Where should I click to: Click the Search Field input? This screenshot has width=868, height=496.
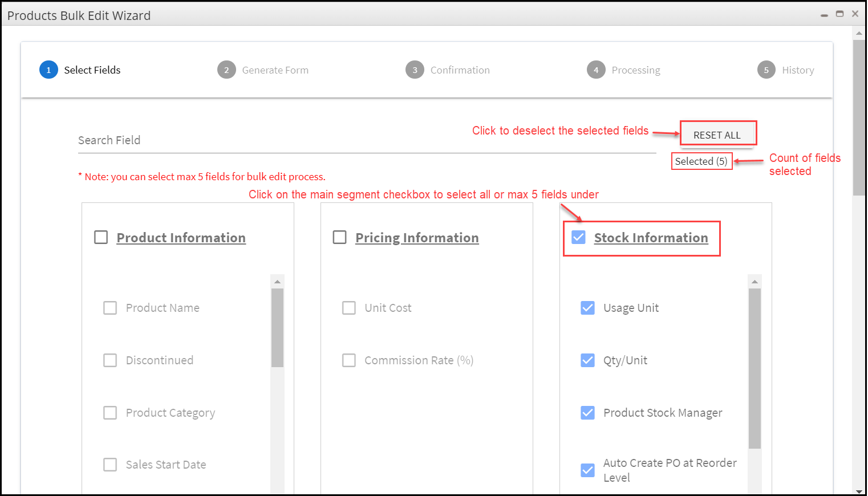click(x=367, y=140)
